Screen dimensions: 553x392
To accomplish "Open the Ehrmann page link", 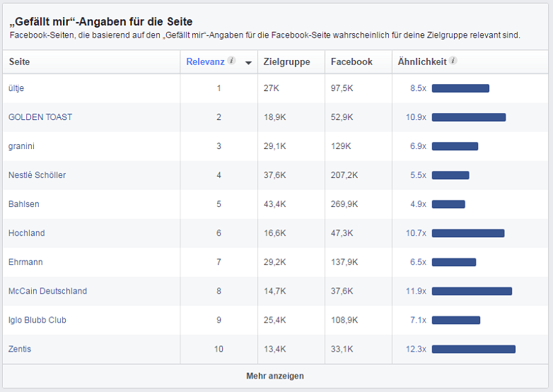I will point(25,262).
